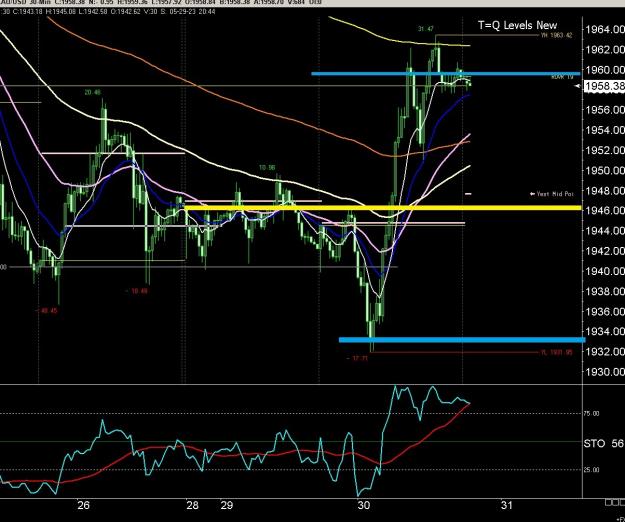Image resolution: width=625 pixels, height=522 pixels.
Task: Click the small squares icon at bottom right
Action: [615, 502]
